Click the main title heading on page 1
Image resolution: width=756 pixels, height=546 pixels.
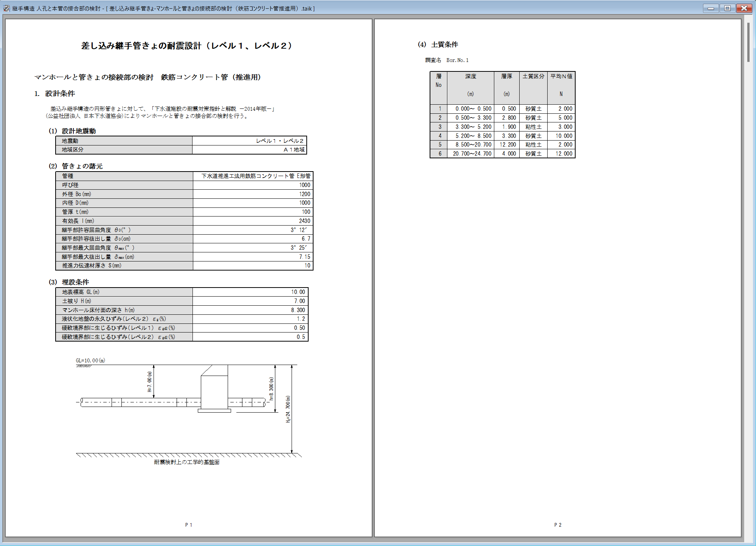click(x=187, y=46)
